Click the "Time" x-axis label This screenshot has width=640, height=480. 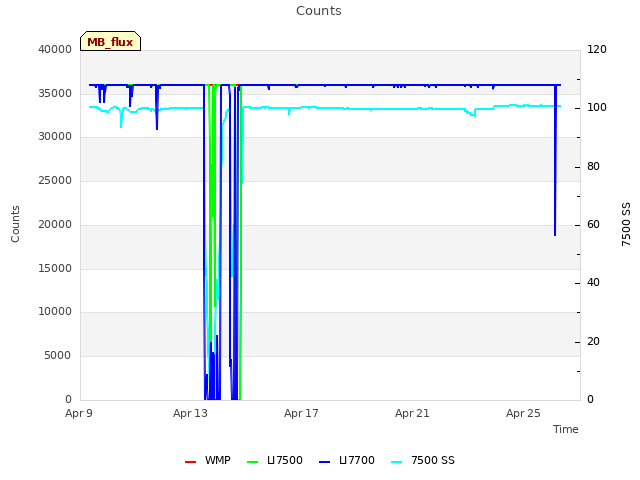[566, 429]
